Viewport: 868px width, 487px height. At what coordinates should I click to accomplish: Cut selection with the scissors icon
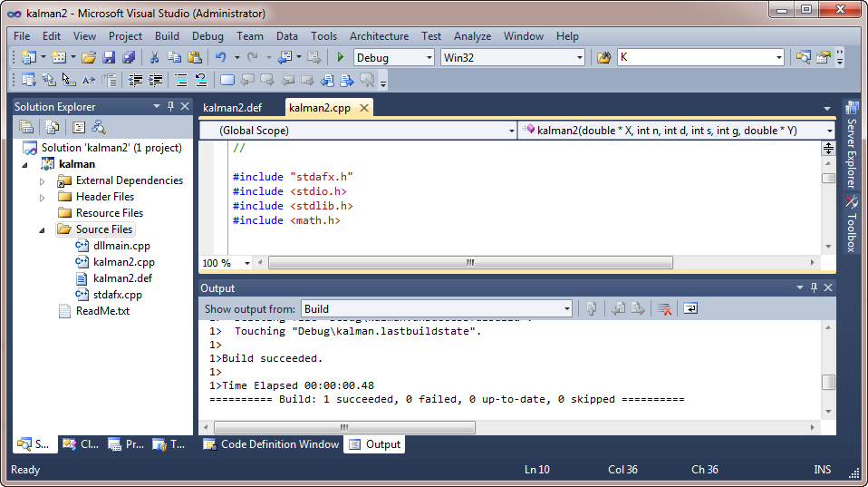pyautogui.click(x=154, y=57)
